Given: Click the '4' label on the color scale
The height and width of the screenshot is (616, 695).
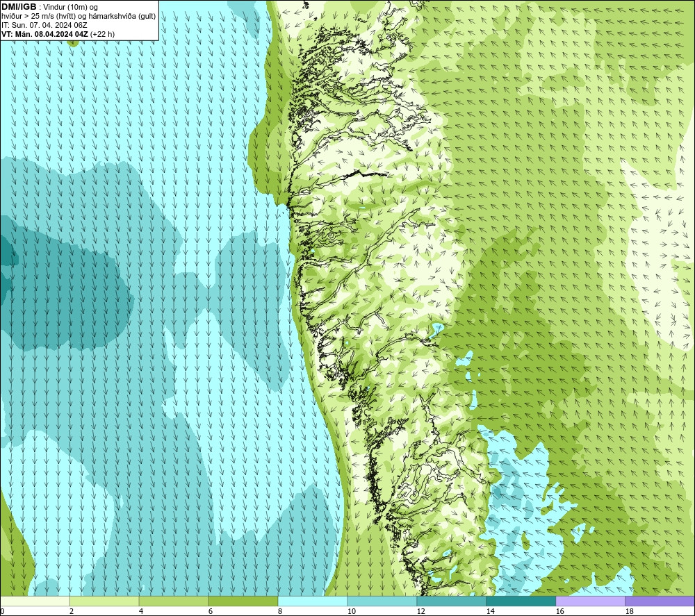Looking at the screenshot, I should pyautogui.click(x=141, y=611).
